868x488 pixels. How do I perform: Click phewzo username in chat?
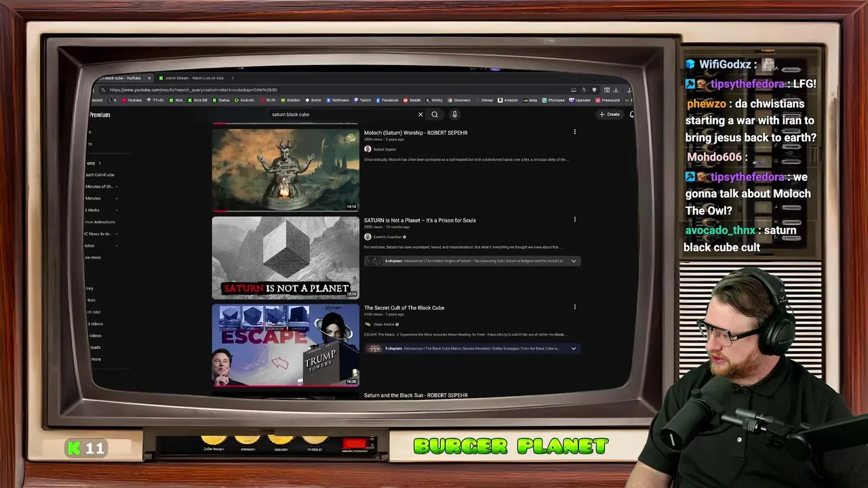(x=706, y=104)
